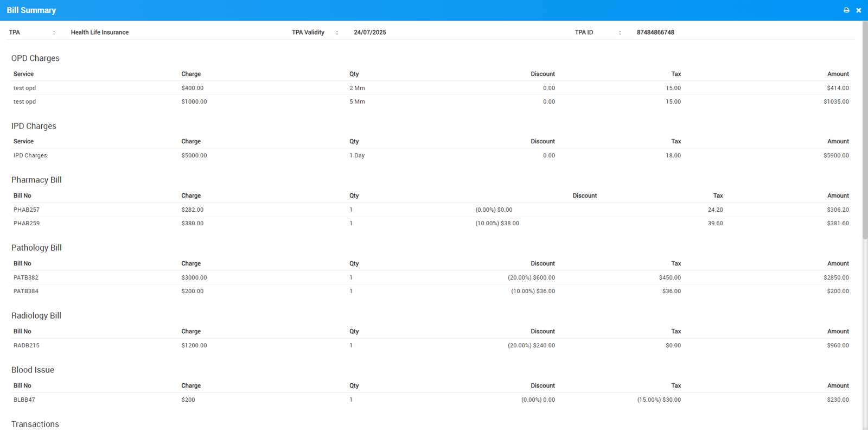Screen dimensions: 868x431
Task: Click the Transactions section heading
Action: point(35,424)
